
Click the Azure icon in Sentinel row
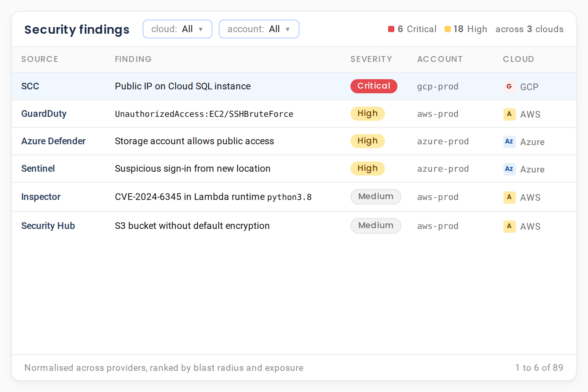click(509, 169)
